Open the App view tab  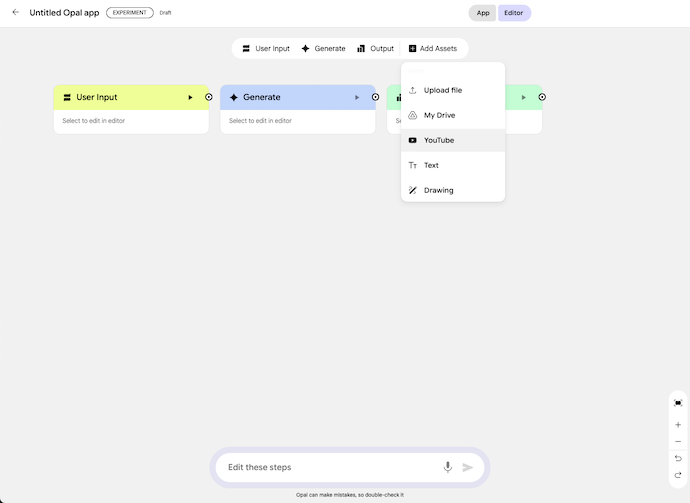483,13
